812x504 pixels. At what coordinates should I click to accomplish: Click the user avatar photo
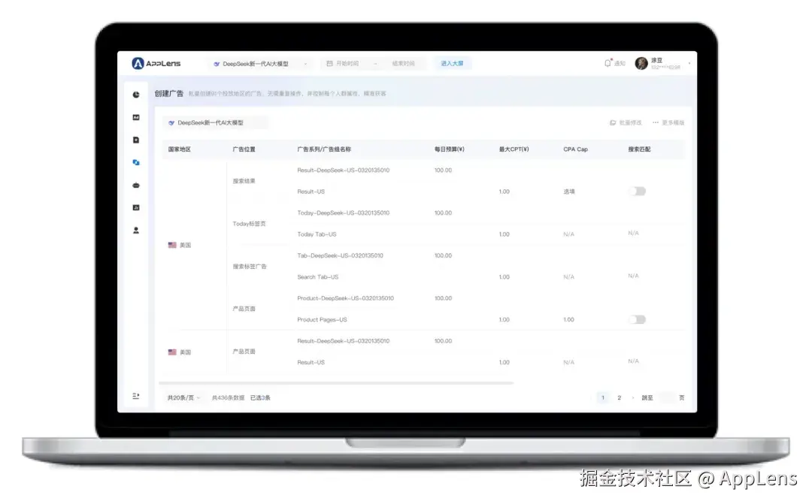641,63
